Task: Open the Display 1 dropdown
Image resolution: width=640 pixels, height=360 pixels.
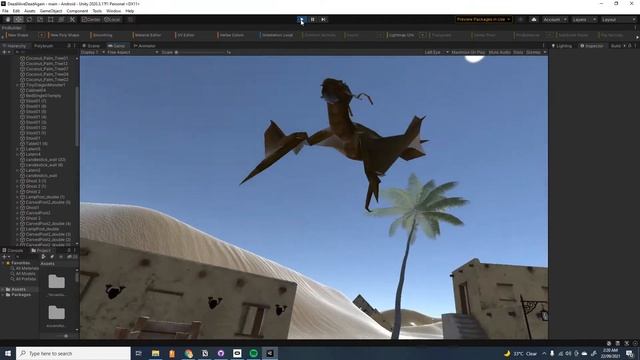Action: coord(93,53)
